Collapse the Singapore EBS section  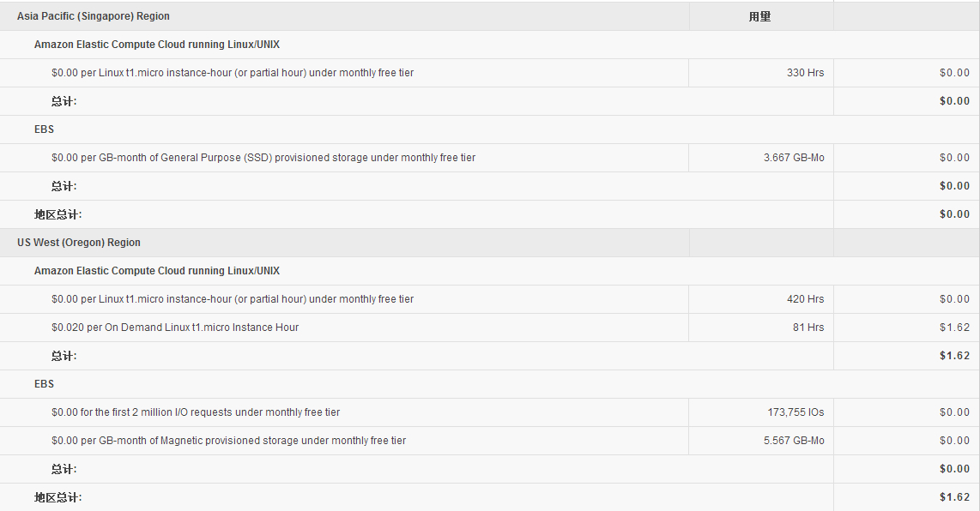coord(44,129)
